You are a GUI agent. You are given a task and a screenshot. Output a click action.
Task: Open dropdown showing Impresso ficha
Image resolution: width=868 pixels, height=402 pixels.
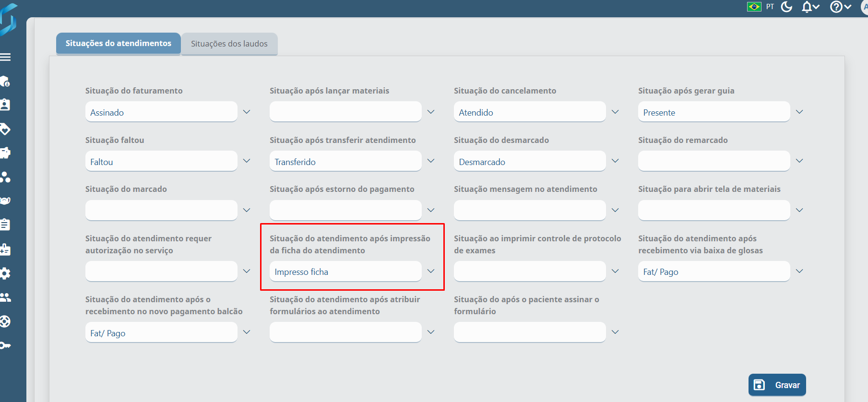[x=431, y=271]
